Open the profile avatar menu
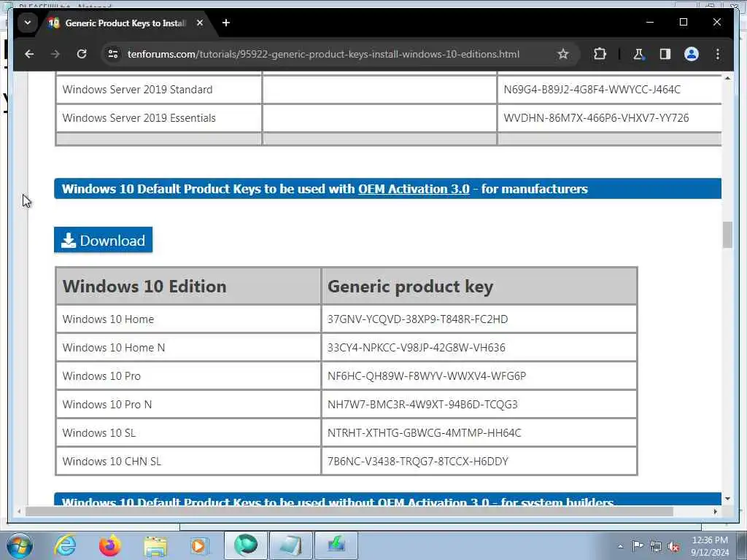This screenshot has height=560, width=747. [x=692, y=54]
